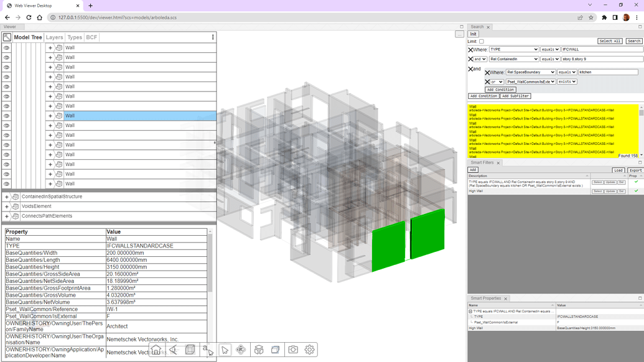
Task: Select the Web Viewer Desktop browser tab
Action: [x=43, y=6]
